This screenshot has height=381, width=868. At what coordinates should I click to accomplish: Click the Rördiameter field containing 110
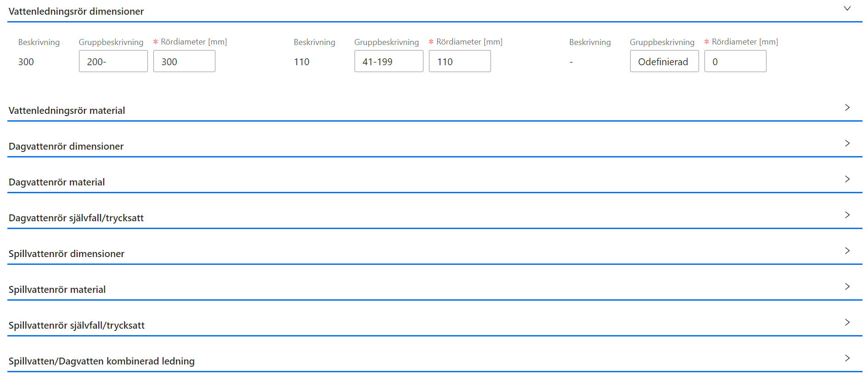tap(460, 62)
